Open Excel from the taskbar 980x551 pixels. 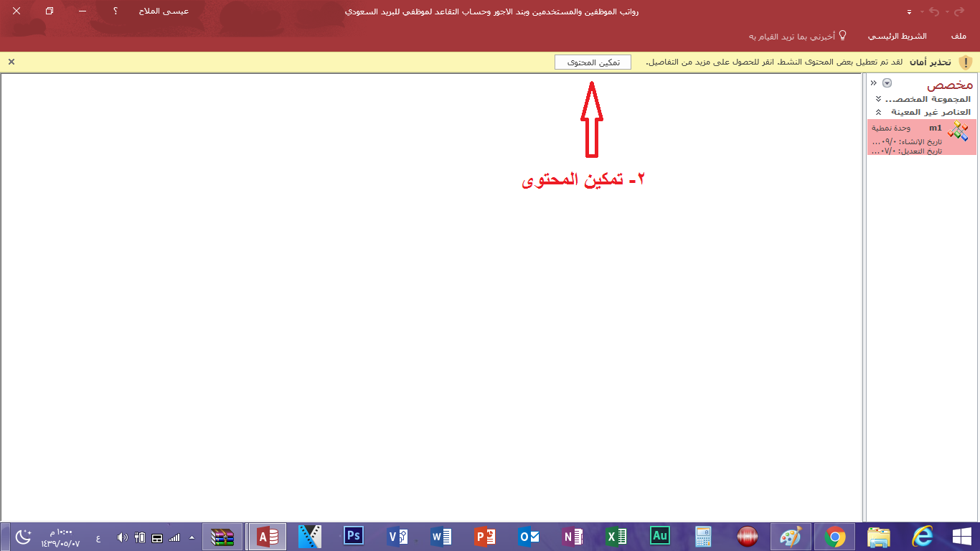point(616,536)
